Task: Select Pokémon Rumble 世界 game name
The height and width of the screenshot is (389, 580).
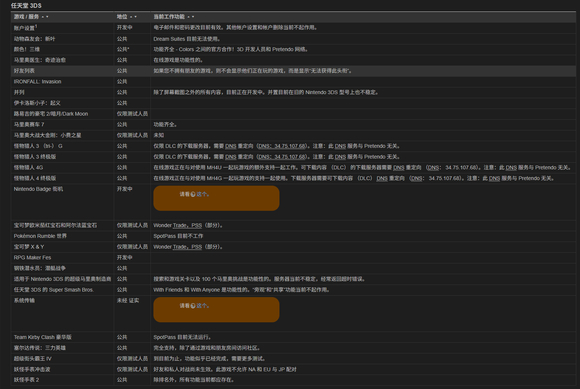Action: (x=40, y=236)
